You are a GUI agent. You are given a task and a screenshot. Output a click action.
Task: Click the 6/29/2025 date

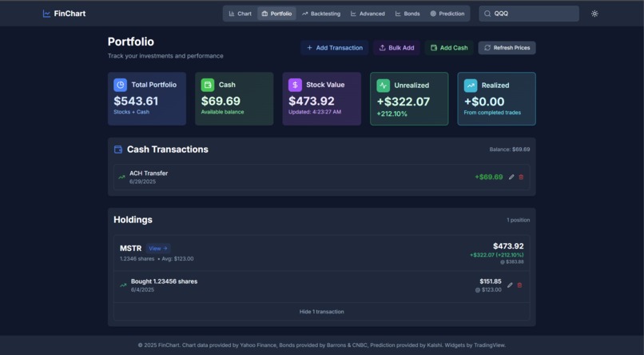142,181
